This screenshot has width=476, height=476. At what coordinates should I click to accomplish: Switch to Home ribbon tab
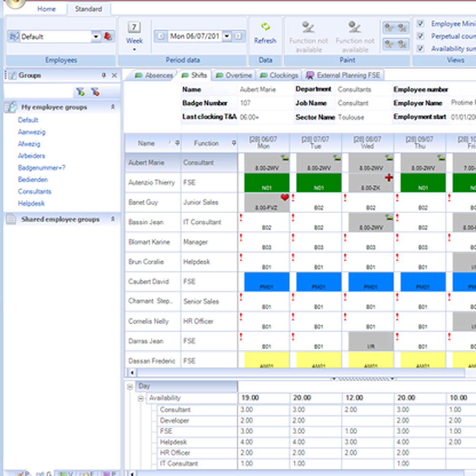click(47, 9)
